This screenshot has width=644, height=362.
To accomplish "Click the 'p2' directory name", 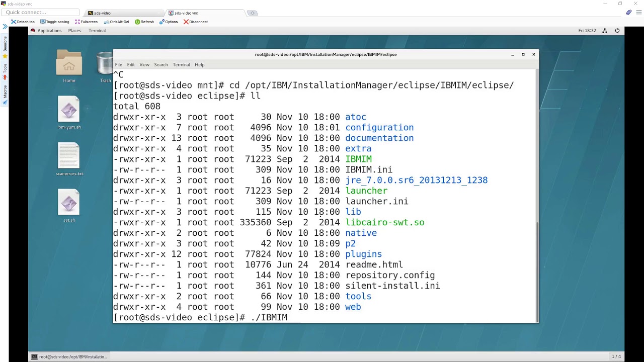I will click(350, 244).
